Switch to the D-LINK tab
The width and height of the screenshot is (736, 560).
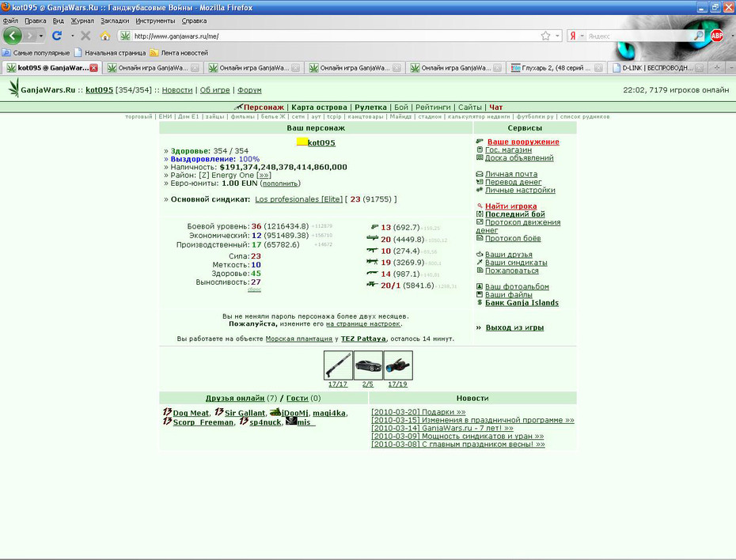point(658,68)
